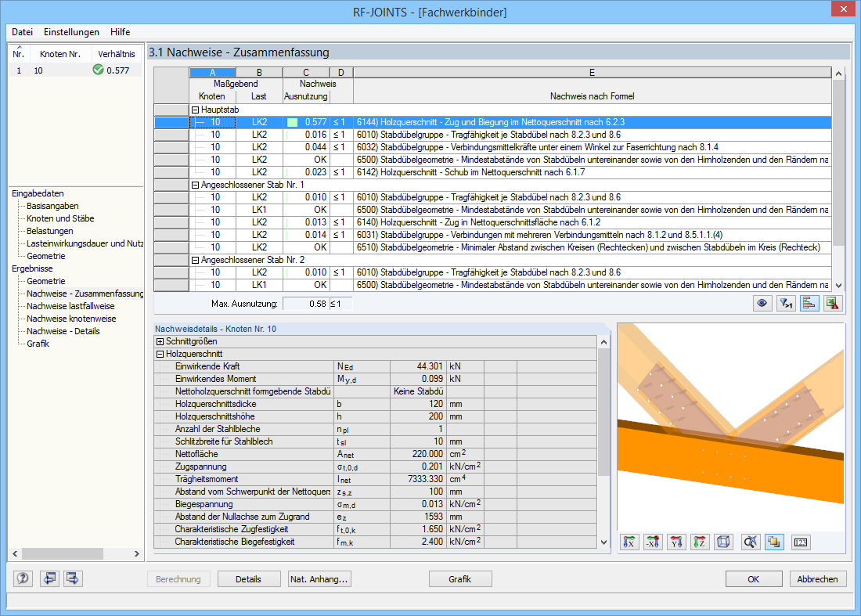Screen dimensions: 861x616
Task: Click the details table scroll down arrow
Action: pyautogui.click(x=603, y=542)
